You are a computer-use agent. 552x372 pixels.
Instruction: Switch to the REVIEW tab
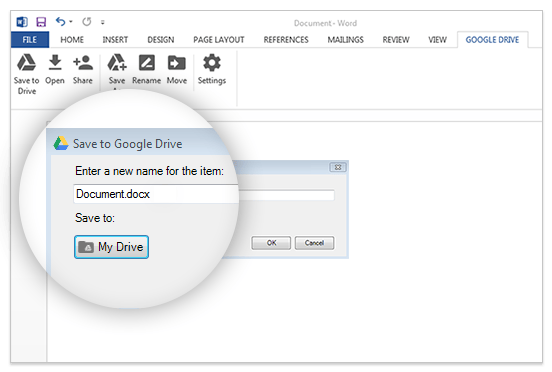point(396,40)
